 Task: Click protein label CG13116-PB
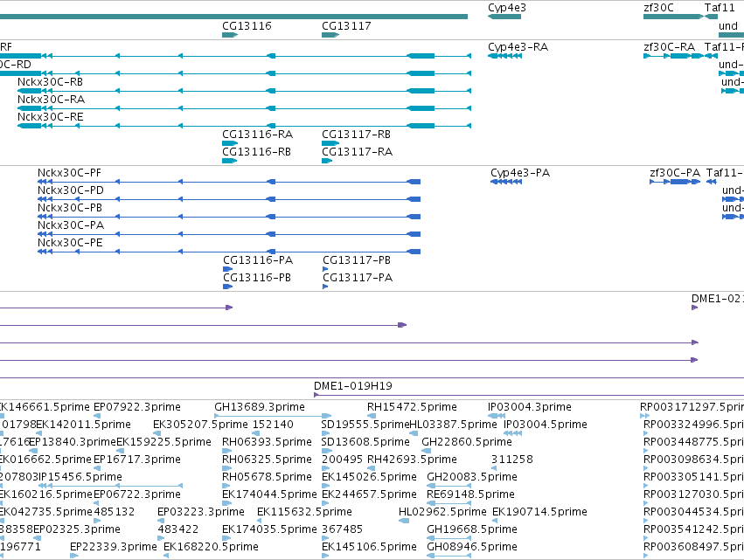point(257,279)
